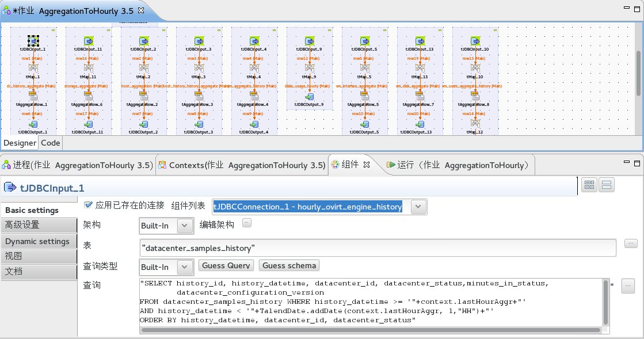Viewport: 644px width, 339px height.
Task: Click the tMap_2 mapping component
Action: [144, 68]
